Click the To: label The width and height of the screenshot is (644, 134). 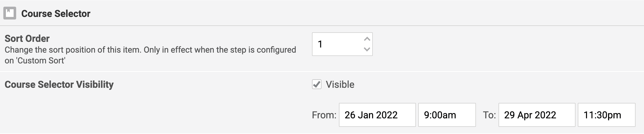[489, 115]
